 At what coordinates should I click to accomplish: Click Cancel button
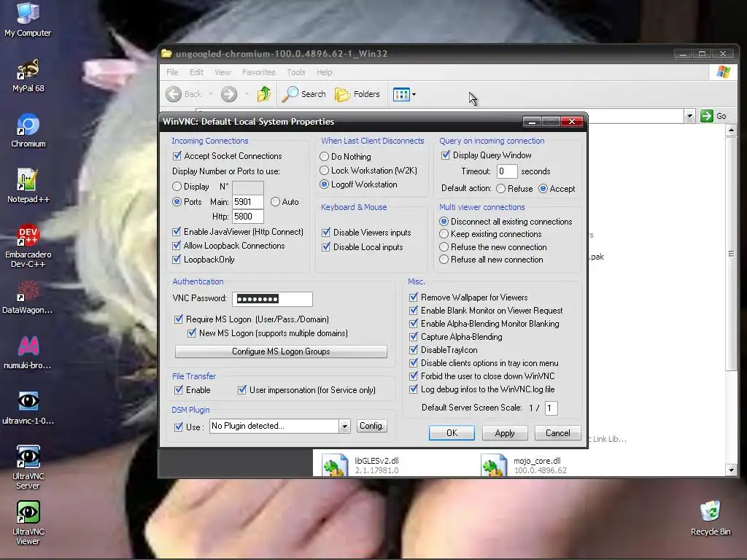(x=557, y=433)
